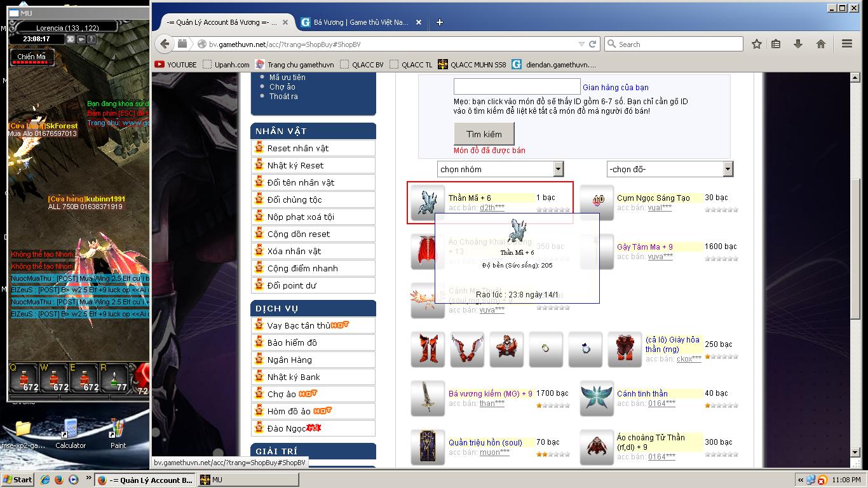The width and height of the screenshot is (868, 488).
Task: Switch to the MU taskbar window
Action: (x=248, y=480)
